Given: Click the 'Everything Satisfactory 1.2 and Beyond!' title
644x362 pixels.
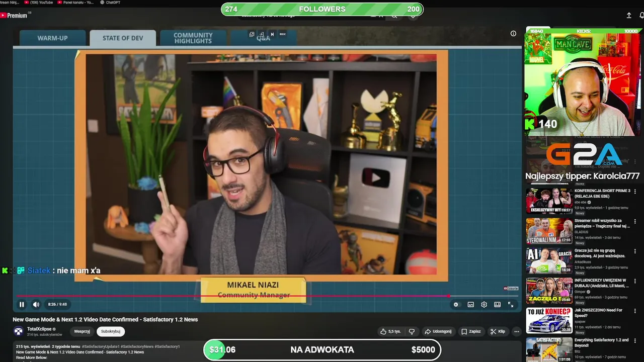Looking at the screenshot, I should click(x=601, y=342).
